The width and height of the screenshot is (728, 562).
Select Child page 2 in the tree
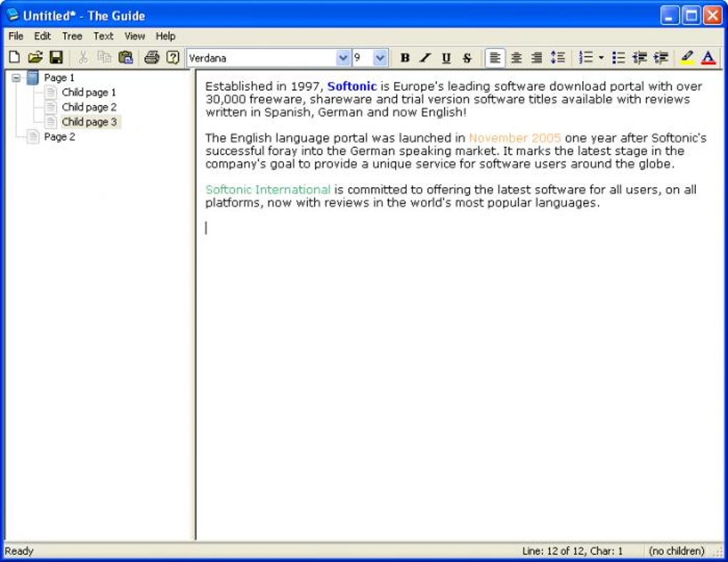click(89, 107)
